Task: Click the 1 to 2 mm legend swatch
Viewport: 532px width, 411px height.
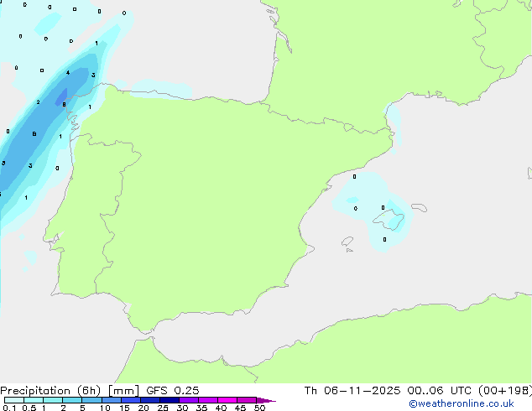Action: click(53, 400)
